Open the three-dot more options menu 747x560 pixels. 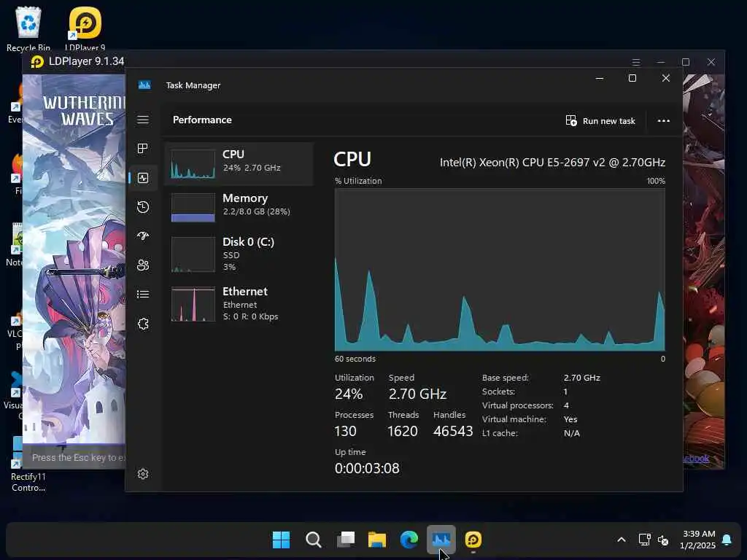(664, 121)
